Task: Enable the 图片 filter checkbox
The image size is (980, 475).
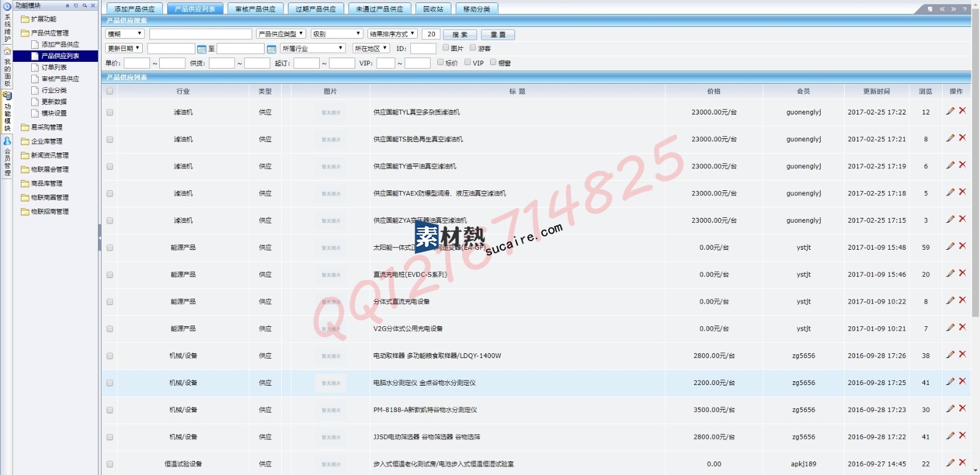Action: [446, 48]
